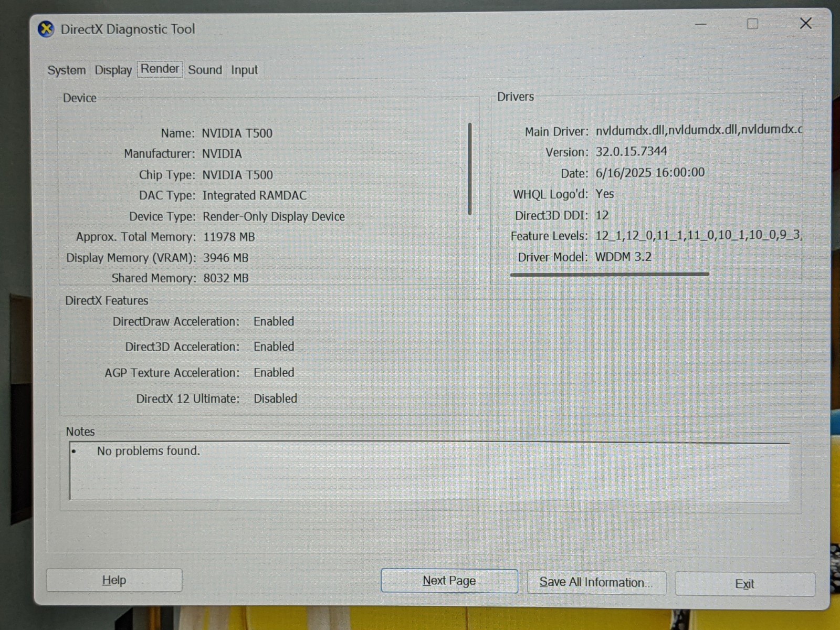The height and width of the screenshot is (630, 840).
Task: Close the DirectX Diagnostic Tool window
Action: click(x=805, y=23)
